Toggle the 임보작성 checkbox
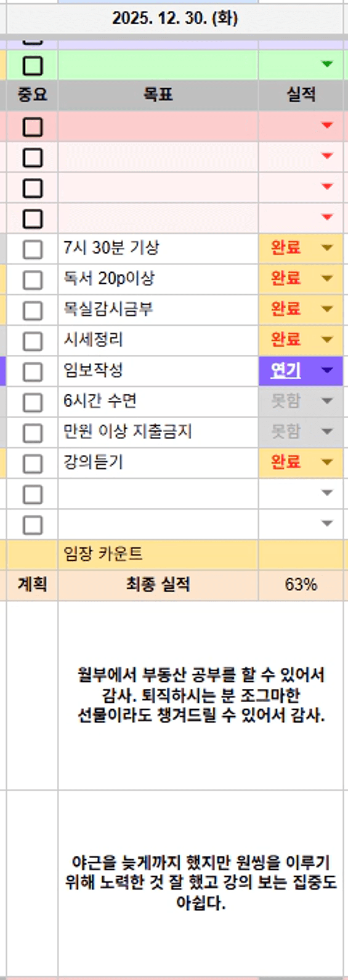This screenshot has width=348, height=980. point(32,372)
